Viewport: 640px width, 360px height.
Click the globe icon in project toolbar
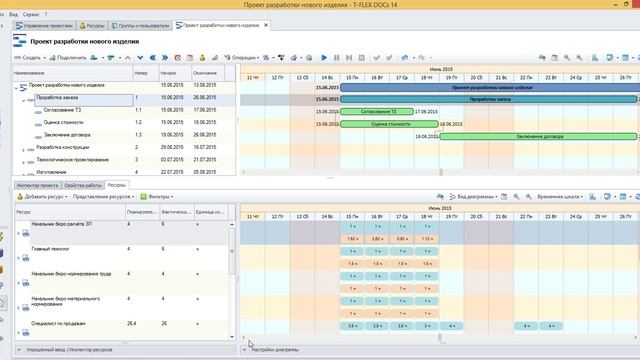point(309,58)
